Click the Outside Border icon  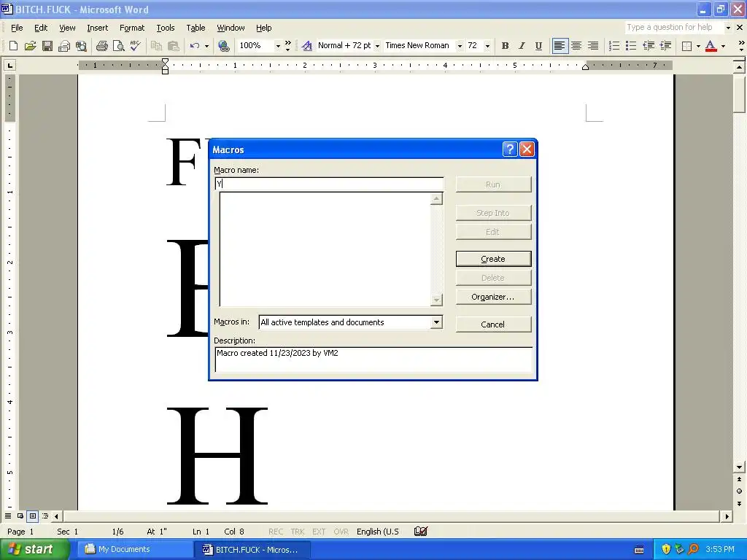pyautogui.click(x=686, y=46)
